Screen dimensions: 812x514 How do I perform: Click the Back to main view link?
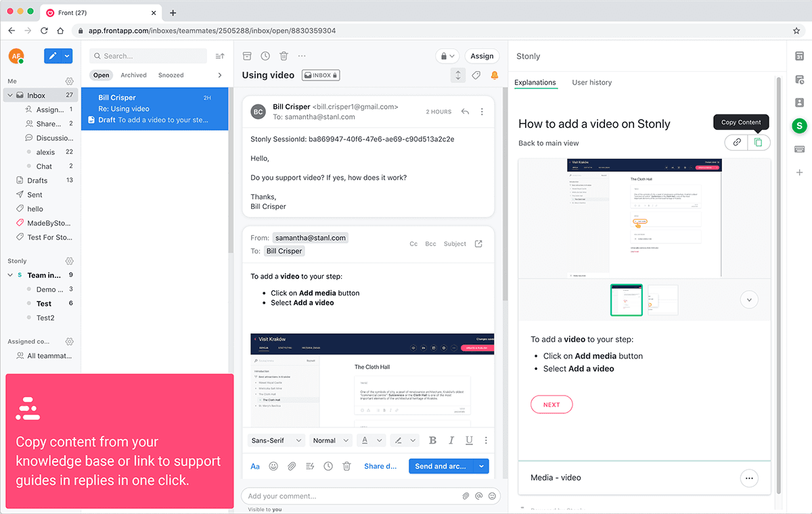549,143
